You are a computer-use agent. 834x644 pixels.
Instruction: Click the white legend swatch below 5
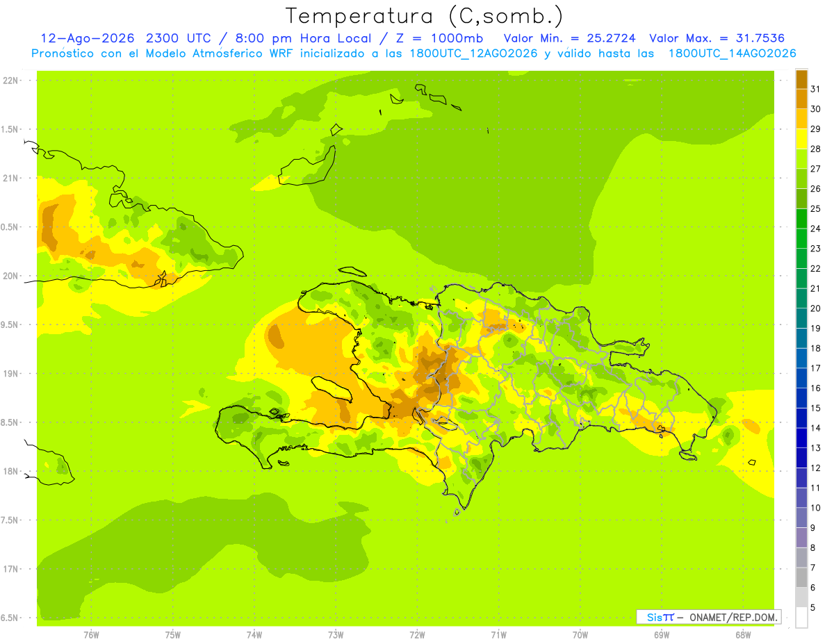point(801,618)
